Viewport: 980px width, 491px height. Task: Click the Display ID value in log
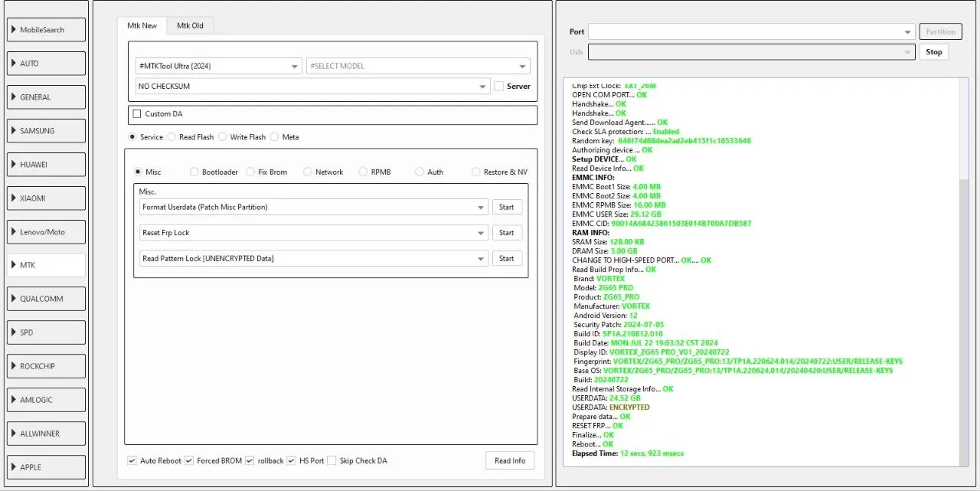coord(669,352)
